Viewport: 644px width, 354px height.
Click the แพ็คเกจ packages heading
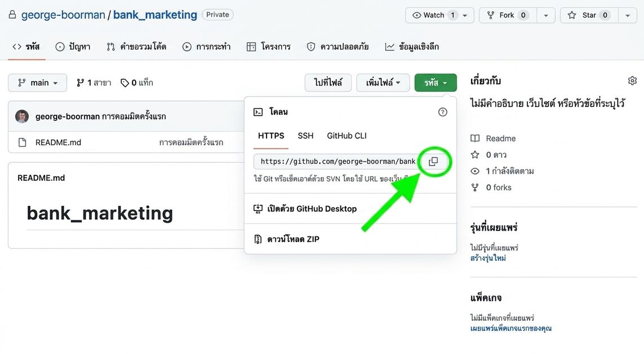pos(486,298)
